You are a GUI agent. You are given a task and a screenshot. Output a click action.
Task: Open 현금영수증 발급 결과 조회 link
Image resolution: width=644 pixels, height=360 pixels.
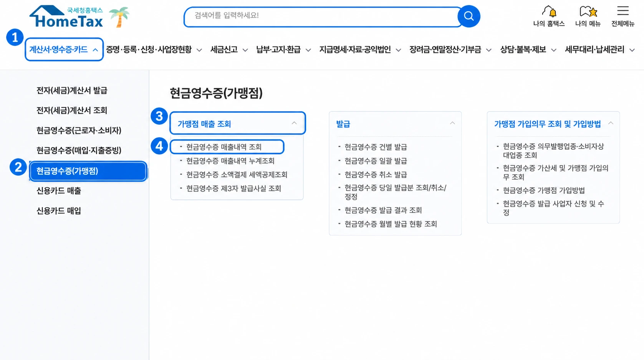(383, 210)
